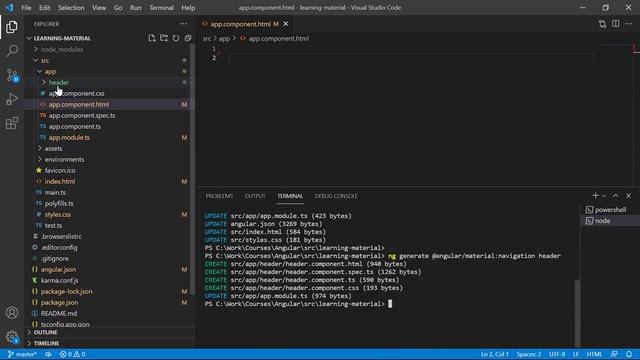Image resolution: width=640 pixels, height=360 pixels.
Task: Open the Source Control view
Action: [12, 75]
